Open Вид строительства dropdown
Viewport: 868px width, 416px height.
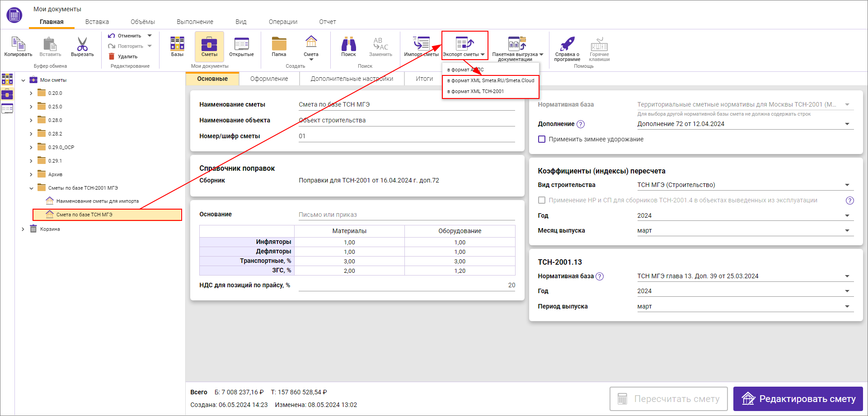click(746, 185)
